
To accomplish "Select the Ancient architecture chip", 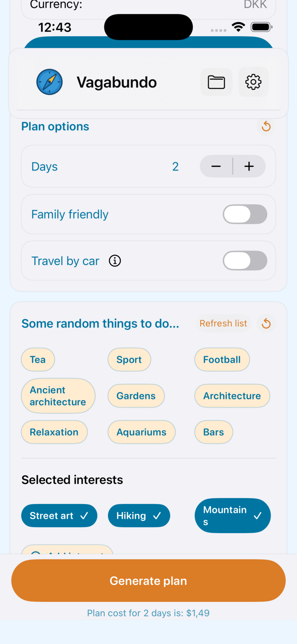I will click(58, 396).
